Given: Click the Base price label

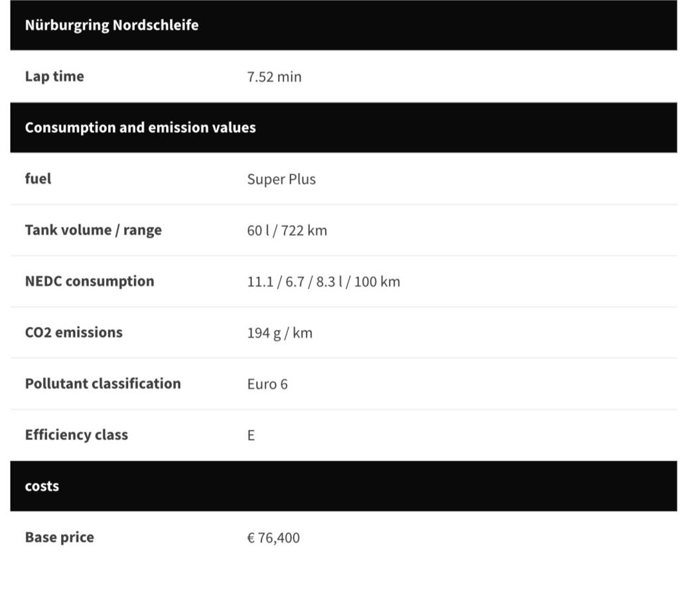Looking at the screenshot, I should click(59, 537).
